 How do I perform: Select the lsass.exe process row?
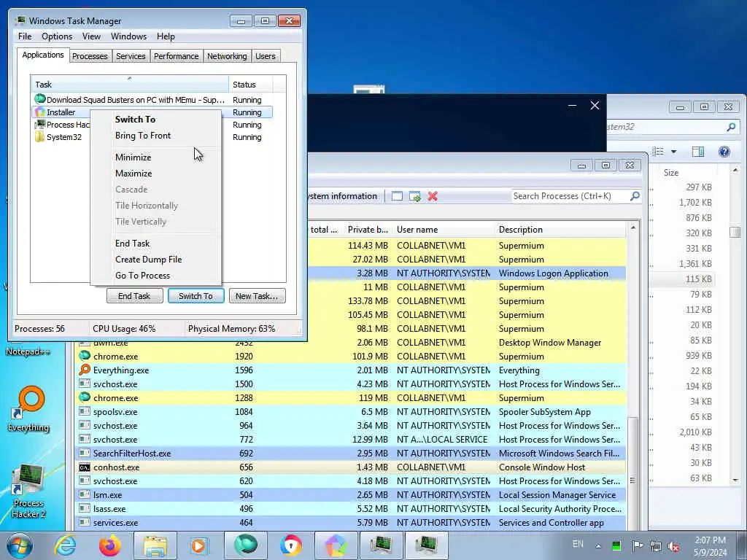coord(351,508)
